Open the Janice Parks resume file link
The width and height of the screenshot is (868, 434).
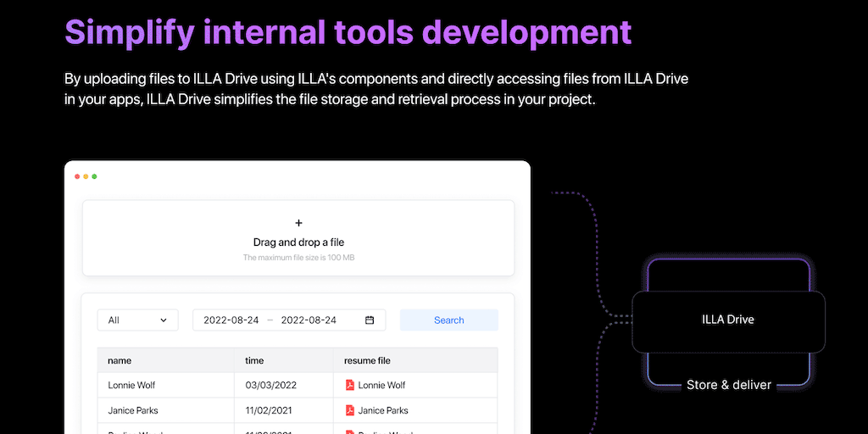[383, 410]
